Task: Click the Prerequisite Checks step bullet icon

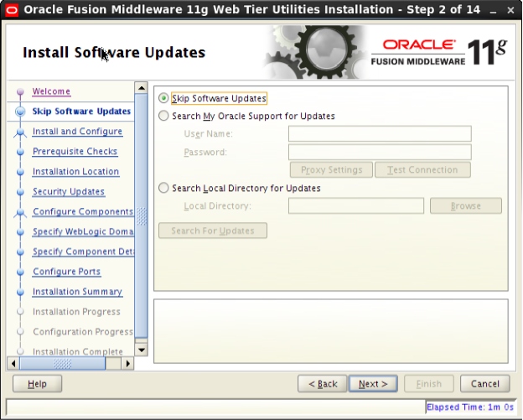Action: coord(20,152)
